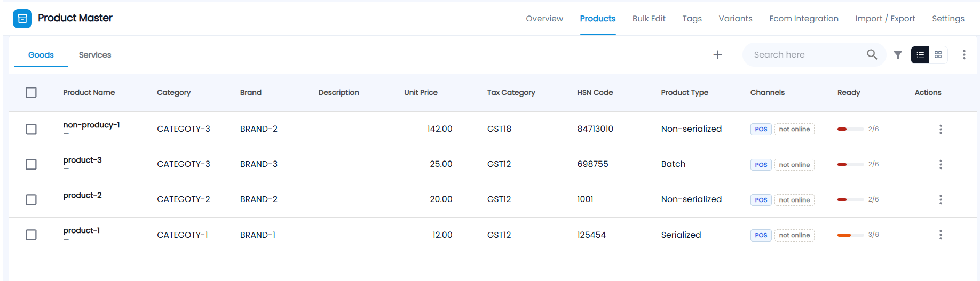Click not online badge for product-1
980x281 pixels.
794,235
